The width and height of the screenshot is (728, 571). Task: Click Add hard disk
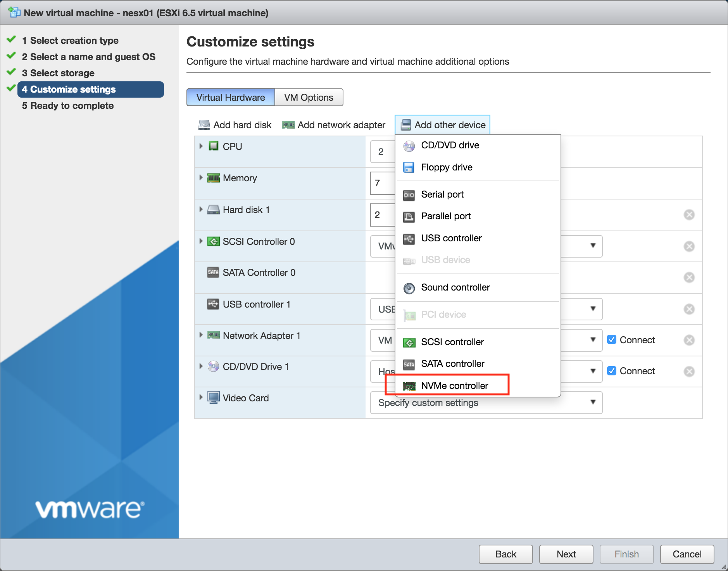coord(235,125)
